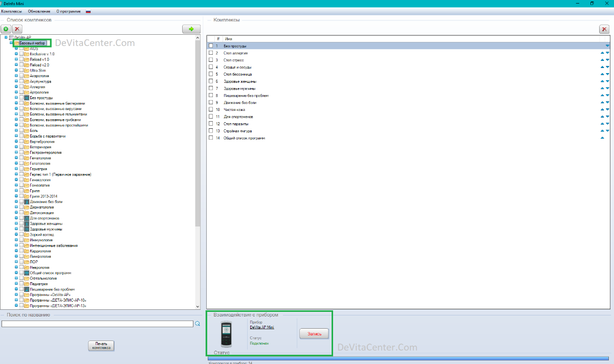The width and height of the screenshot is (614, 364).
Task: Open the Обновление menu
Action: click(x=39, y=11)
